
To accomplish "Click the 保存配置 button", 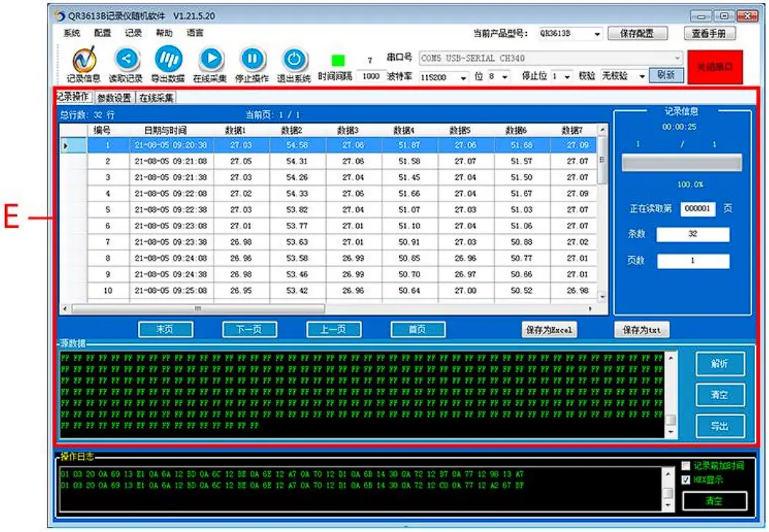I will (x=637, y=34).
